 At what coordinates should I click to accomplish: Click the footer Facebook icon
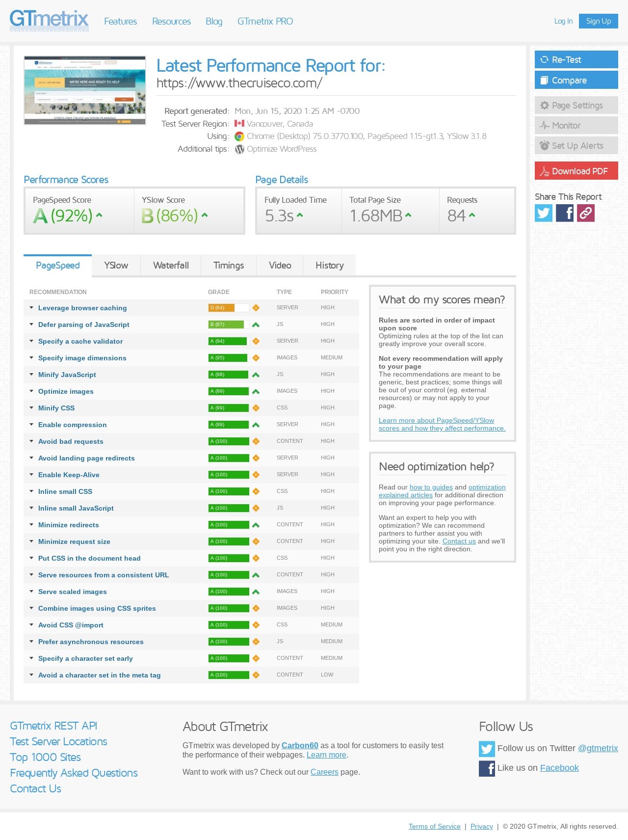pos(487,768)
